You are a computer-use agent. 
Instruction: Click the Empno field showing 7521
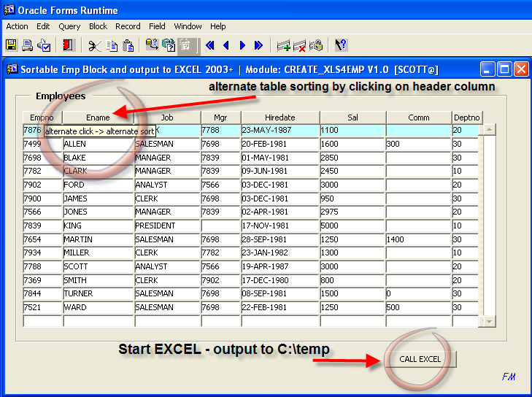pyautogui.click(x=42, y=307)
